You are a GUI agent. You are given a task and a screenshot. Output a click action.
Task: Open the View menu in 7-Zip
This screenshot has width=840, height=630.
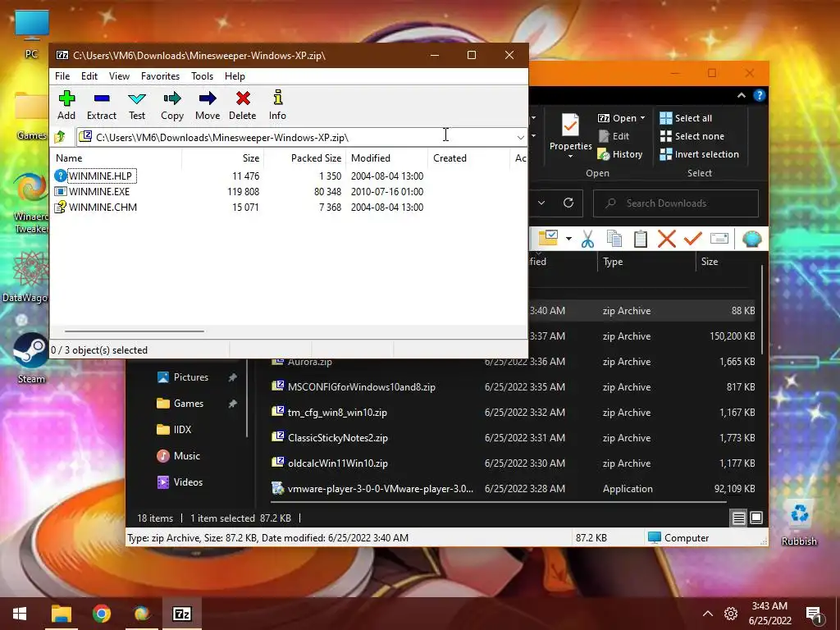pos(119,76)
